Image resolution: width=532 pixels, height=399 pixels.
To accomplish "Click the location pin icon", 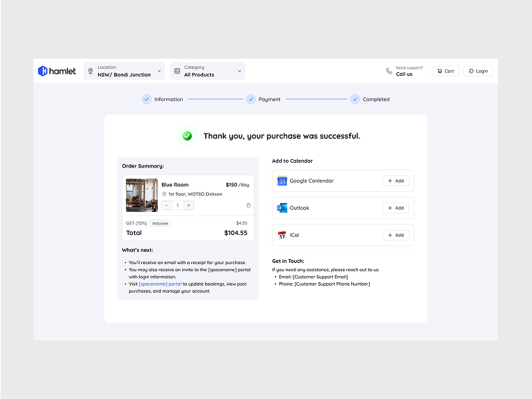I will 90,71.
